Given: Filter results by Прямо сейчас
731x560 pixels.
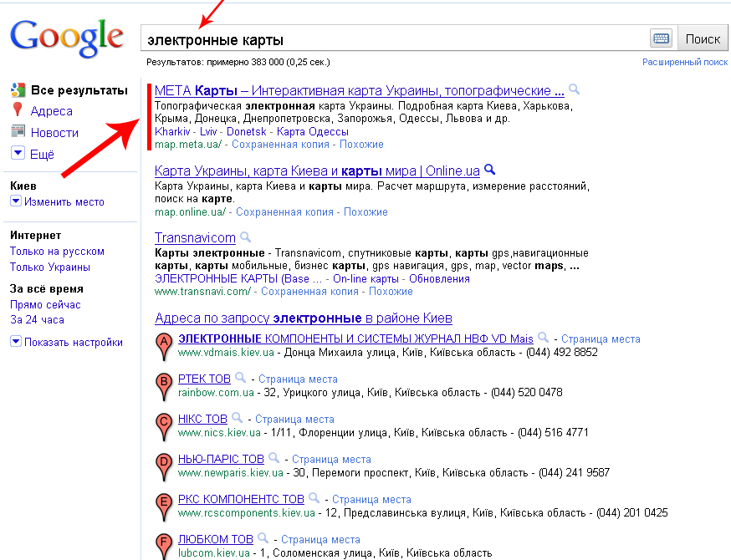Looking at the screenshot, I should tap(46, 305).
